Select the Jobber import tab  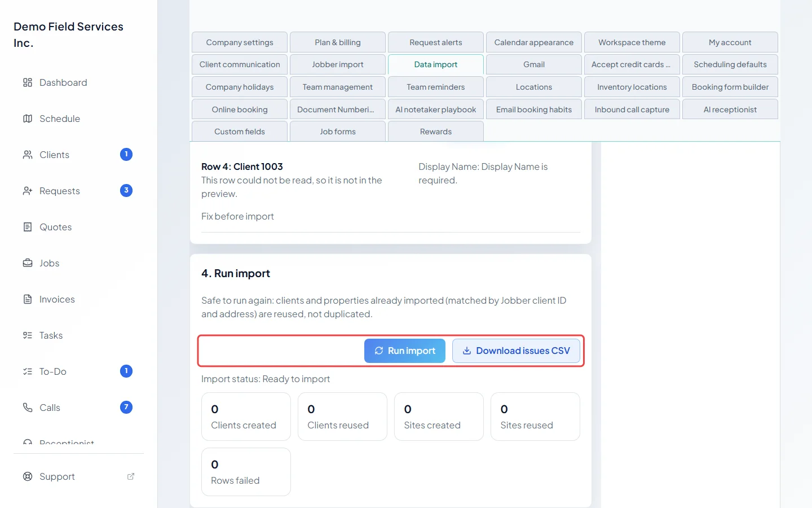coord(338,64)
